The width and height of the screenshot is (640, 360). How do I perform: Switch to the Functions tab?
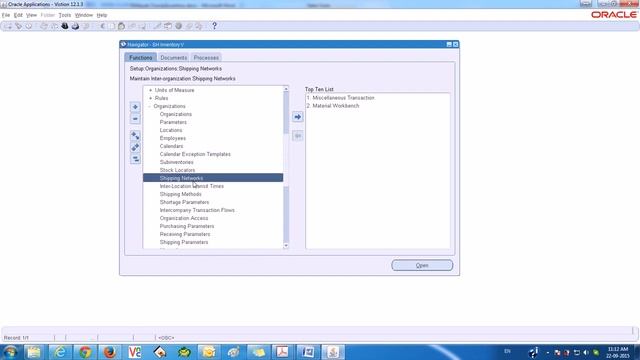coord(140,58)
